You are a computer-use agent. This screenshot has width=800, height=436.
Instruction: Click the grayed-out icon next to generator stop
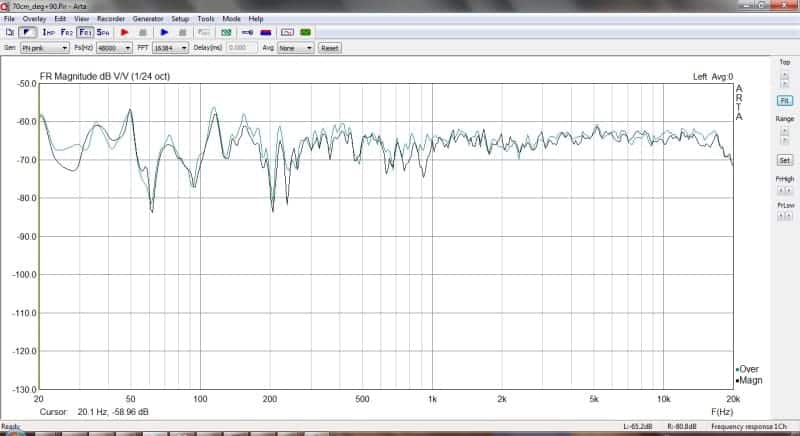[x=204, y=32]
